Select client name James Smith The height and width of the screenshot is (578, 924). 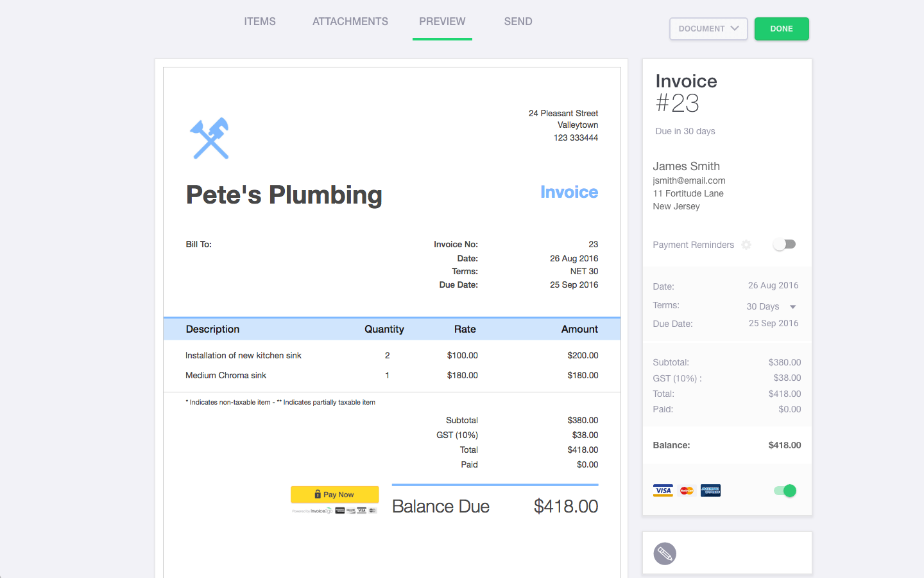click(686, 166)
